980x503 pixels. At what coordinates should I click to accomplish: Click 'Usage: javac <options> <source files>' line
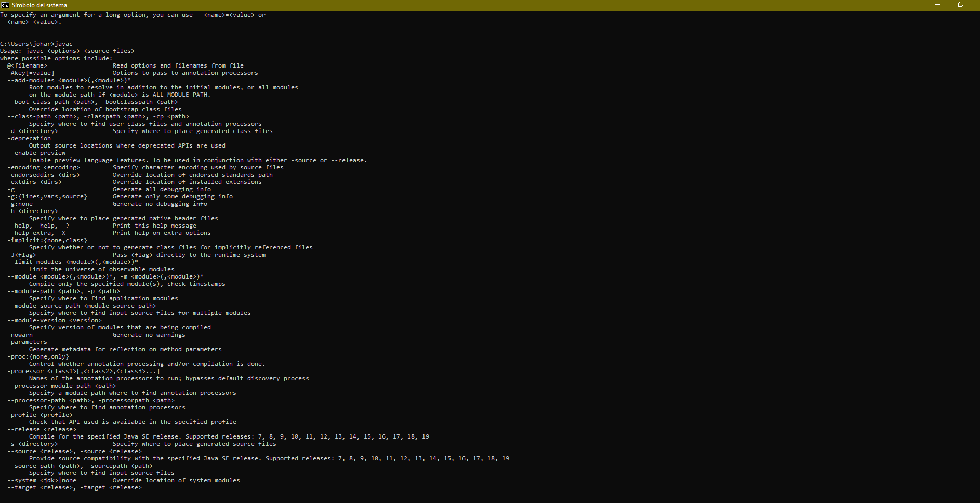pyautogui.click(x=67, y=51)
